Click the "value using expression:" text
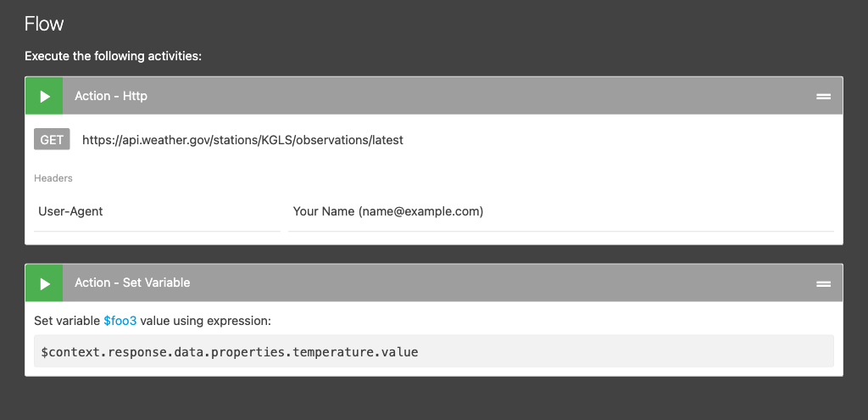The width and height of the screenshot is (868, 420). (205, 322)
